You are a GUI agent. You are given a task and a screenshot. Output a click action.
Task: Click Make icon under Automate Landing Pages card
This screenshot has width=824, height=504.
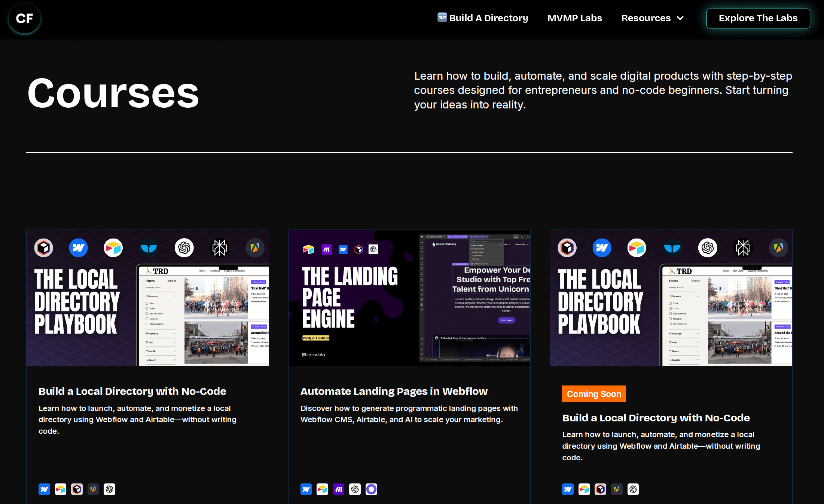click(x=339, y=489)
